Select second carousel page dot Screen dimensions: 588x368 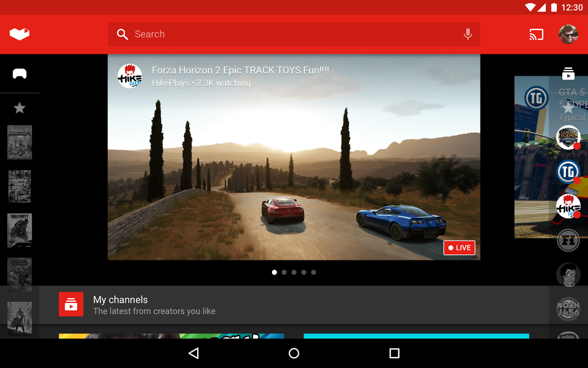tap(284, 272)
